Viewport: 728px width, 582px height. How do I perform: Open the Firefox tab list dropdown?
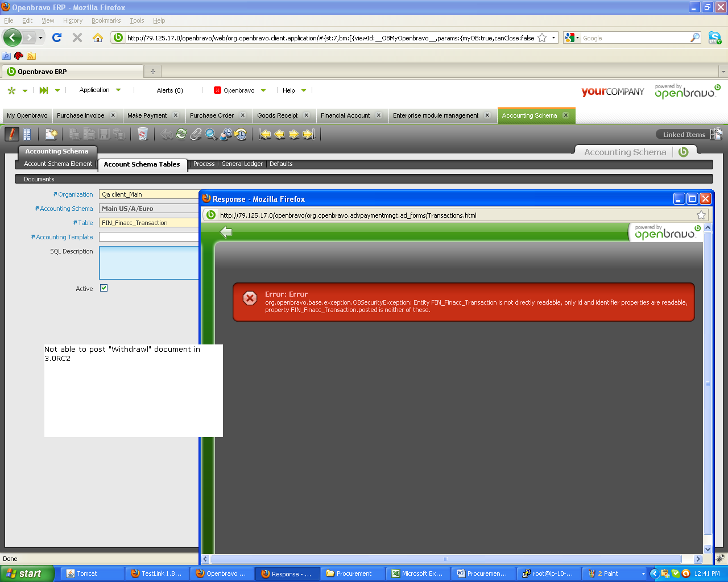(723, 72)
